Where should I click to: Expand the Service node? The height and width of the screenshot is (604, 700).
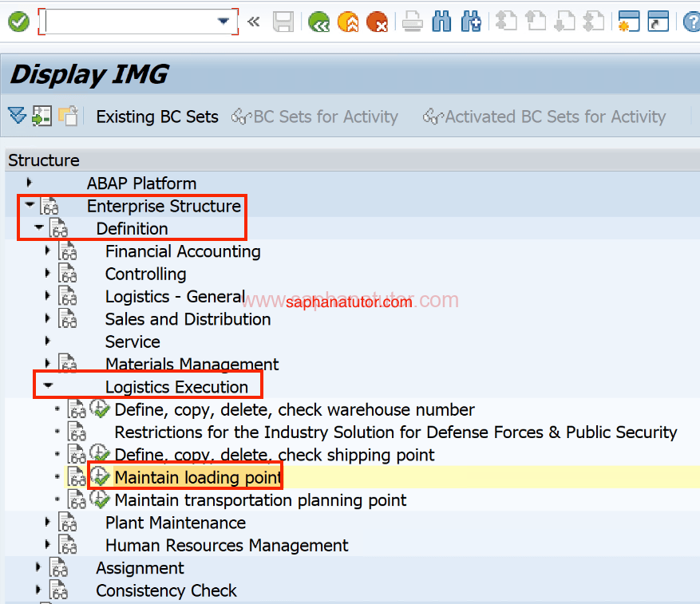click(47, 341)
